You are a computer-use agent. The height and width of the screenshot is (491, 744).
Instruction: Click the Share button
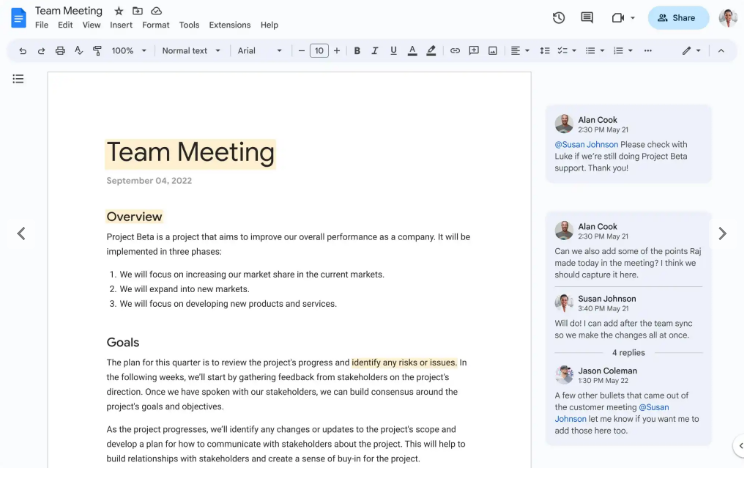point(678,18)
